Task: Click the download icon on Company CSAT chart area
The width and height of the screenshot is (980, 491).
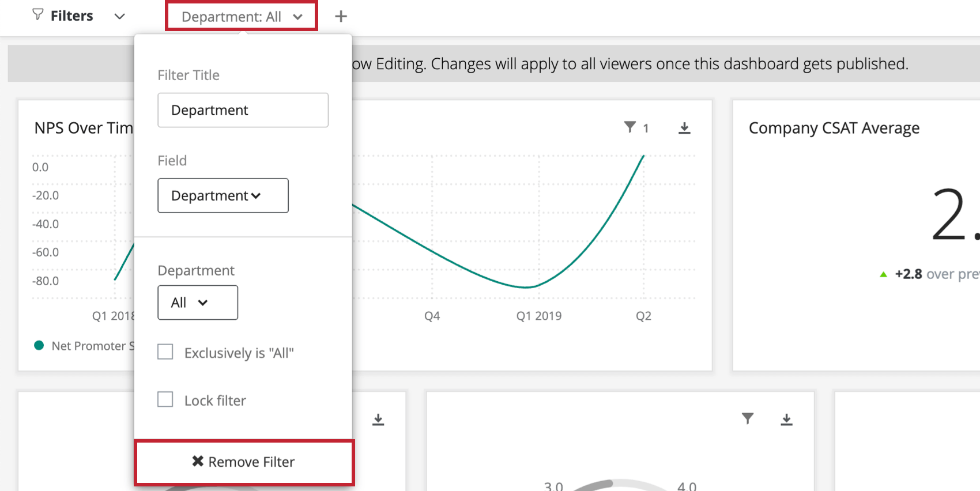Action: 684,128
